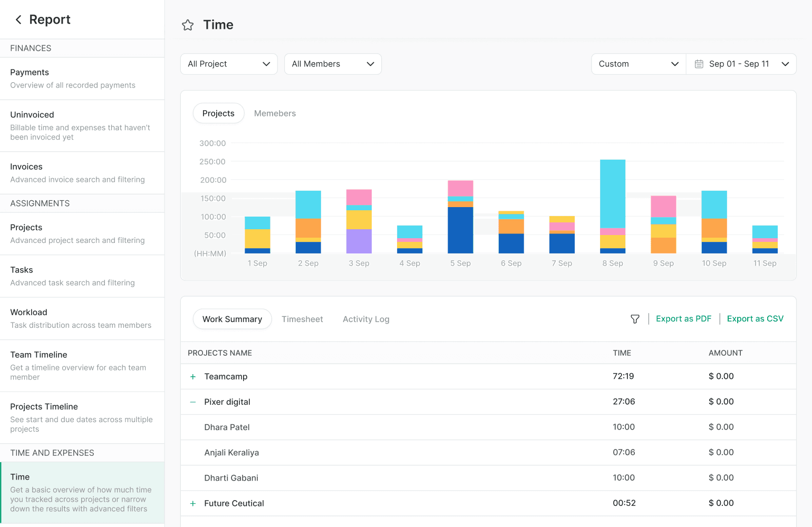Screen dimensions: 812x527
Task: Open the All Project dropdown
Action: pyautogui.click(x=229, y=64)
